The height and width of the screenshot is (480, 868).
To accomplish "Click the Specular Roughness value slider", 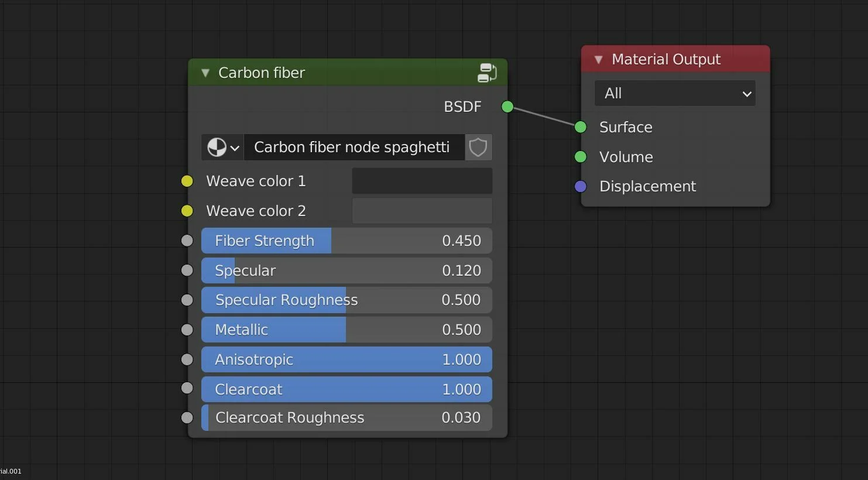I will (x=346, y=300).
